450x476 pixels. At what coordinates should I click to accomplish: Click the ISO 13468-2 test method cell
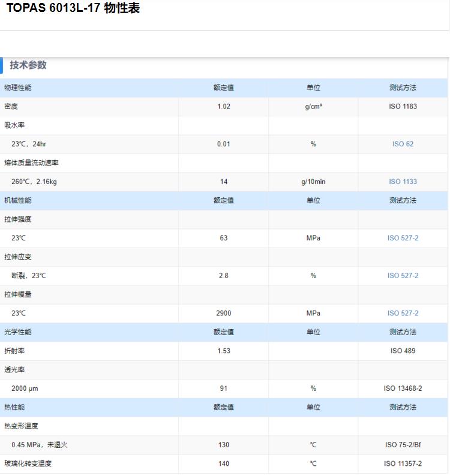403,388
